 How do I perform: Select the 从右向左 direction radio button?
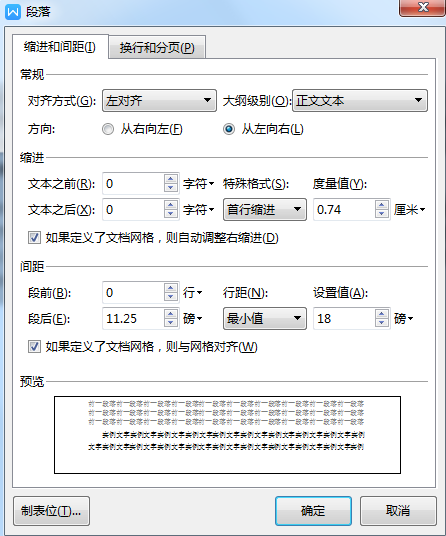click(108, 129)
